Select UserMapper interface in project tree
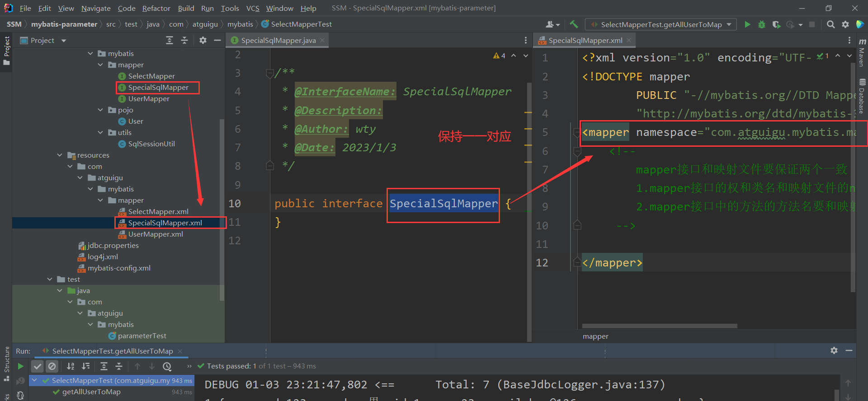868x401 pixels. [x=149, y=98]
